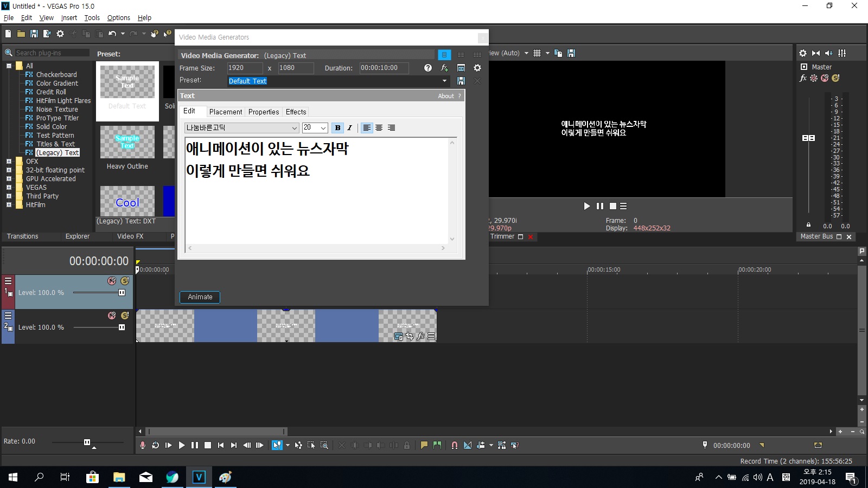Toggle italic formatting in the text editor
Viewport: 868px width, 488px height.
[349, 128]
